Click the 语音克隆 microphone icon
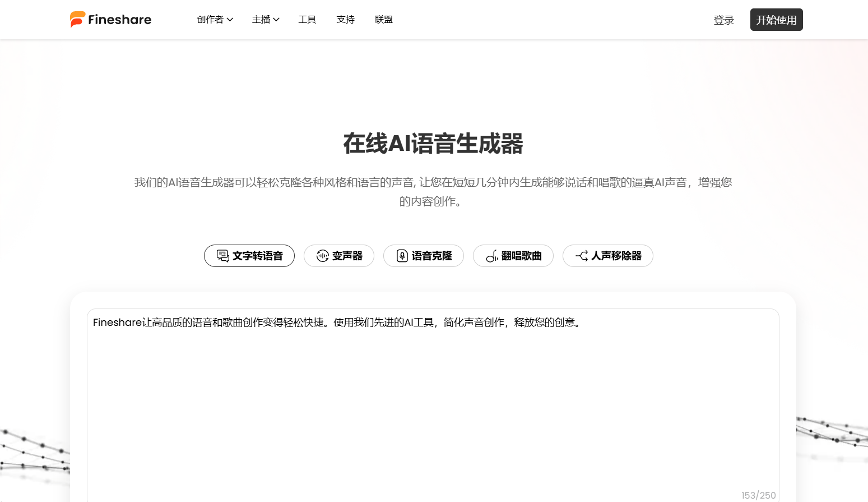 pyautogui.click(x=402, y=256)
